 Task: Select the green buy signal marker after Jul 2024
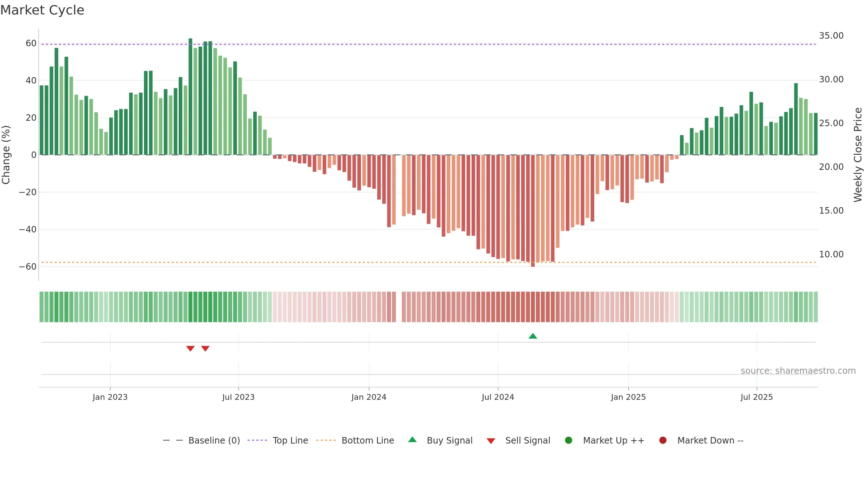[533, 336]
